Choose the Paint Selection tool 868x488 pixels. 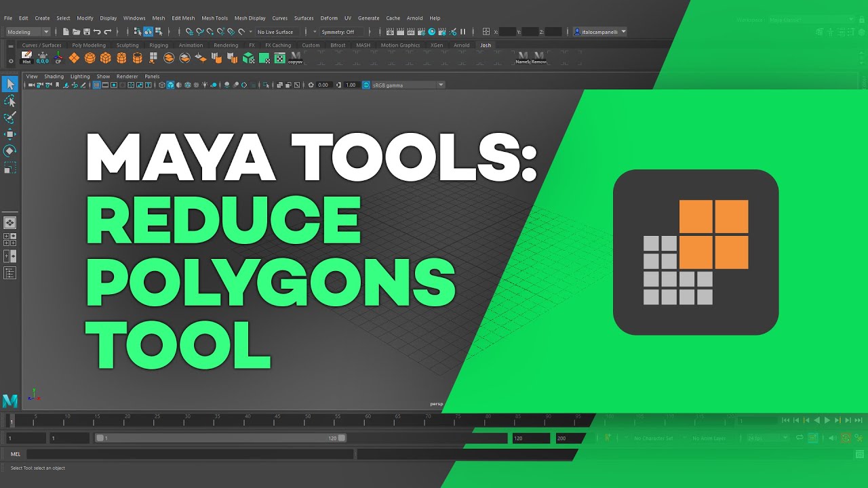(10, 118)
